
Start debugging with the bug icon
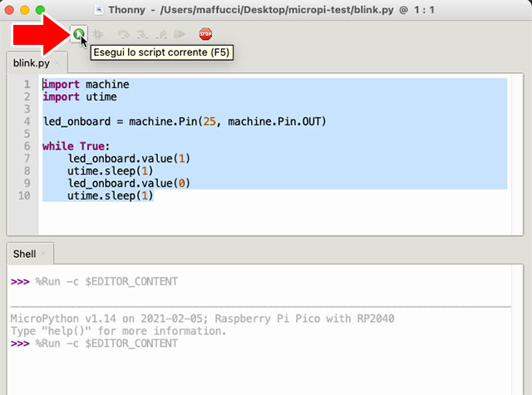point(98,34)
